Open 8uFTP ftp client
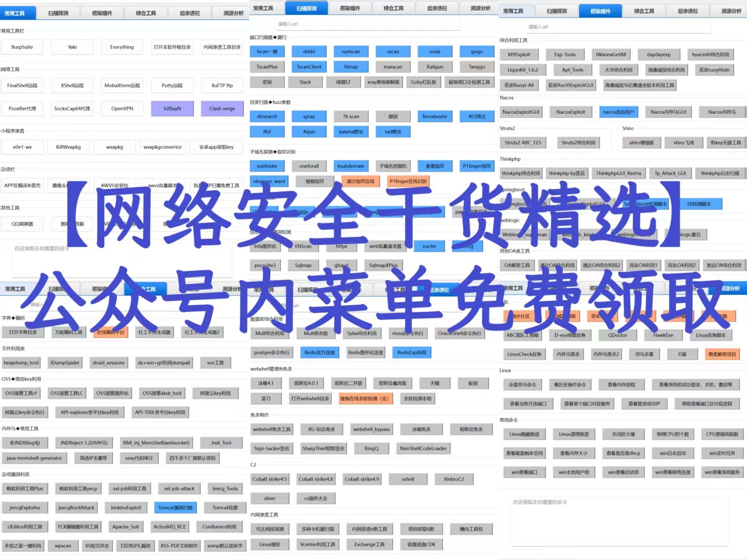 coord(222,85)
